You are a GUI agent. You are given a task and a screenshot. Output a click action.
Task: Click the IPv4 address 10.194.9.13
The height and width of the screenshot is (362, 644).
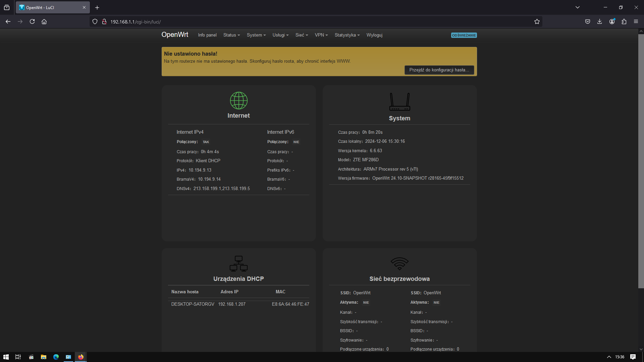200,170
